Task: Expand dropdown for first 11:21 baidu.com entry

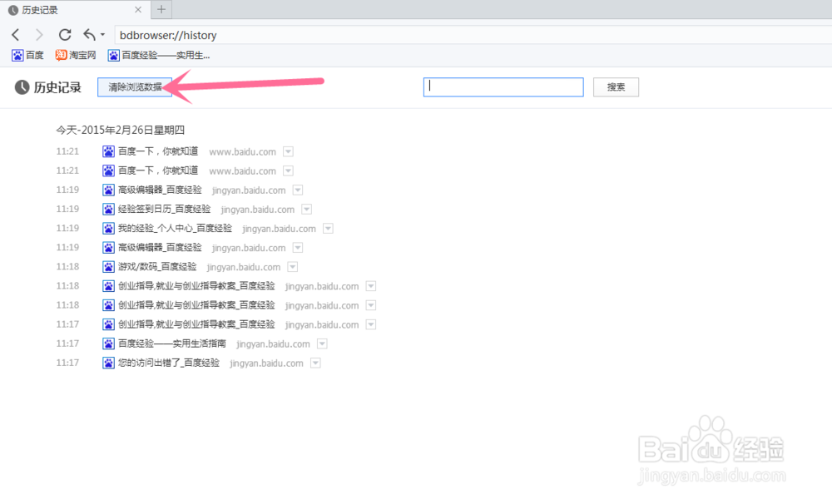Action: click(288, 151)
